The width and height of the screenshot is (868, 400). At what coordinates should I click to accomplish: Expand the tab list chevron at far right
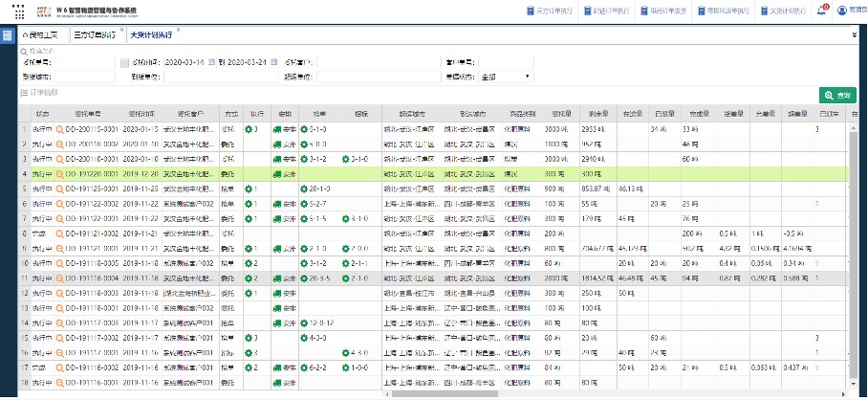point(853,34)
